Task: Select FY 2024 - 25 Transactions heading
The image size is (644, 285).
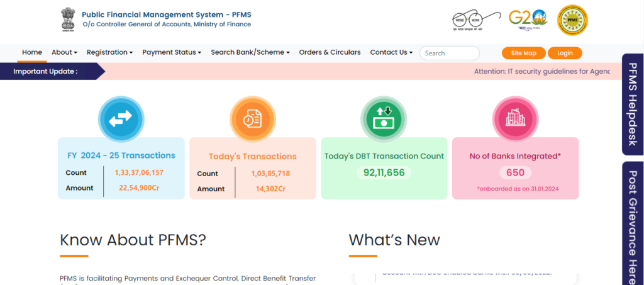Action: [121, 155]
